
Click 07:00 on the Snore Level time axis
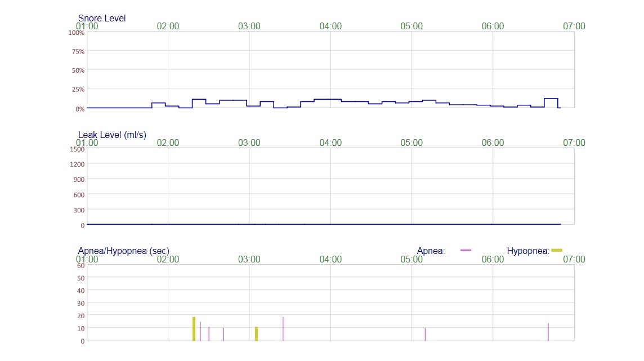tap(574, 26)
